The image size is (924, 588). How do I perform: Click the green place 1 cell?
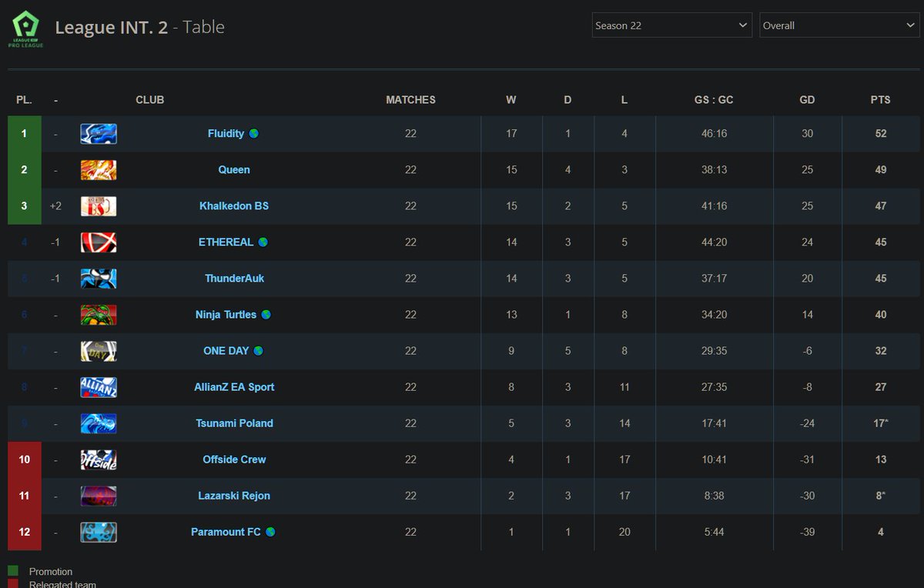click(25, 134)
